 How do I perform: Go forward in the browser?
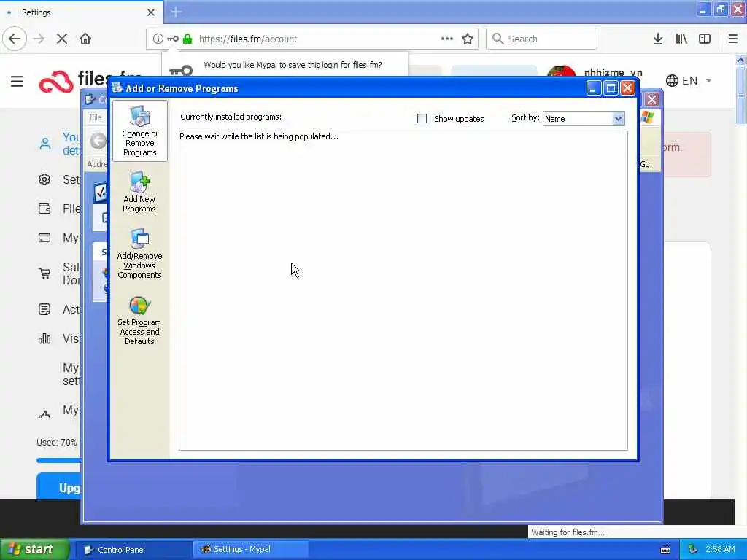click(x=39, y=39)
